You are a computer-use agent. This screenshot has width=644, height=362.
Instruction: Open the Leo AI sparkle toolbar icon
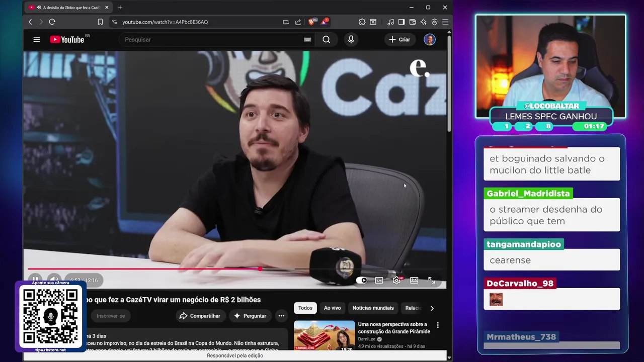(x=424, y=22)
